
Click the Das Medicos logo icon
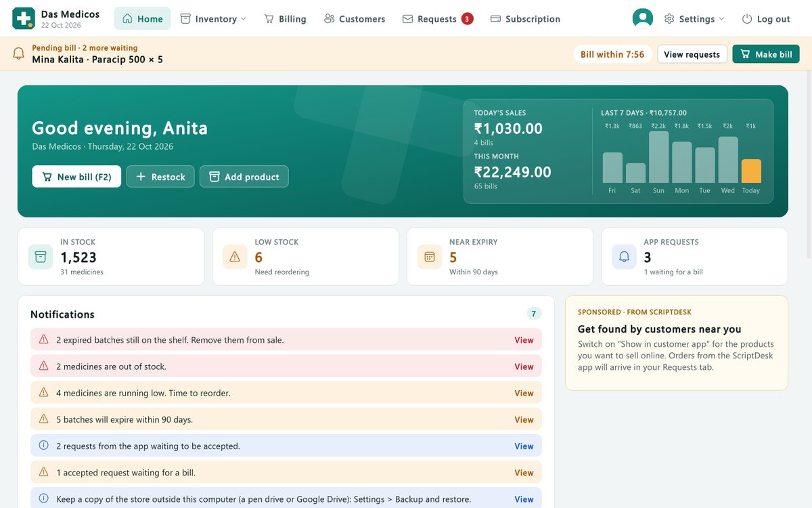click(24, 18)
